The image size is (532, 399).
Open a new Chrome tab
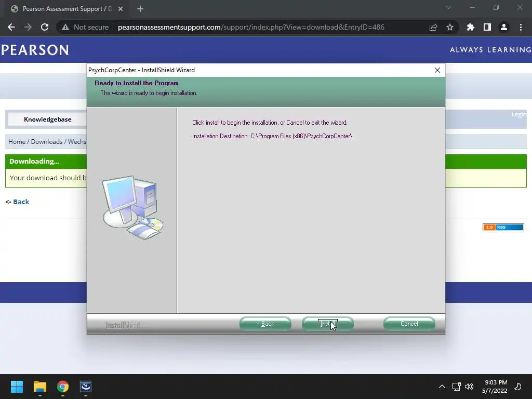140,9
